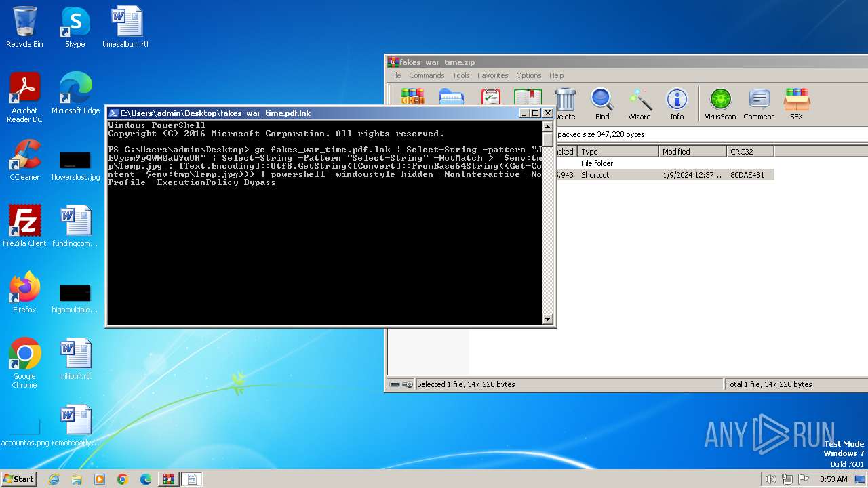The width and height of the screenshot is (868, 488).
Task: Open Help menu in WinRAR
Action: point(556,75)
